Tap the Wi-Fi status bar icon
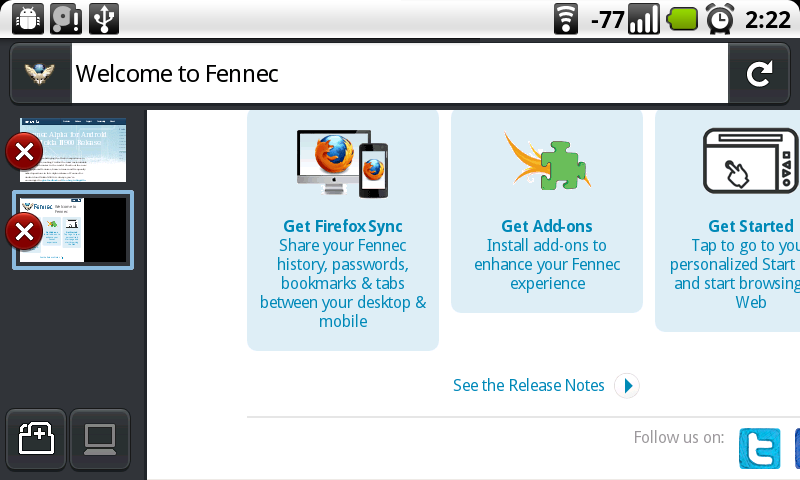Viewport: 800px width, 480px height. [566, 19]
